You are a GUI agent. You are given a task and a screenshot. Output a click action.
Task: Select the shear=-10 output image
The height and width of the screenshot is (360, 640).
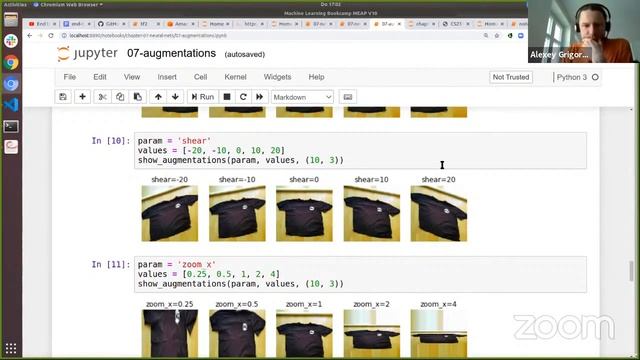pos(237,213)
